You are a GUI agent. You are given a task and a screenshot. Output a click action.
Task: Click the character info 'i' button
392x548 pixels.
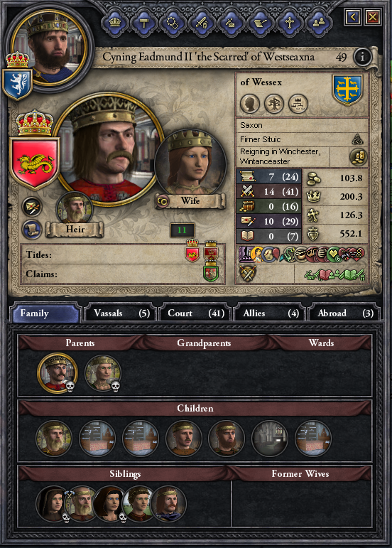tap(362, 57)
